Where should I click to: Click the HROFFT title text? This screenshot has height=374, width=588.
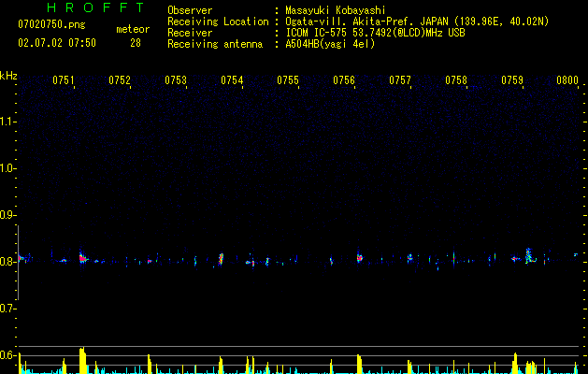[95, 7]
